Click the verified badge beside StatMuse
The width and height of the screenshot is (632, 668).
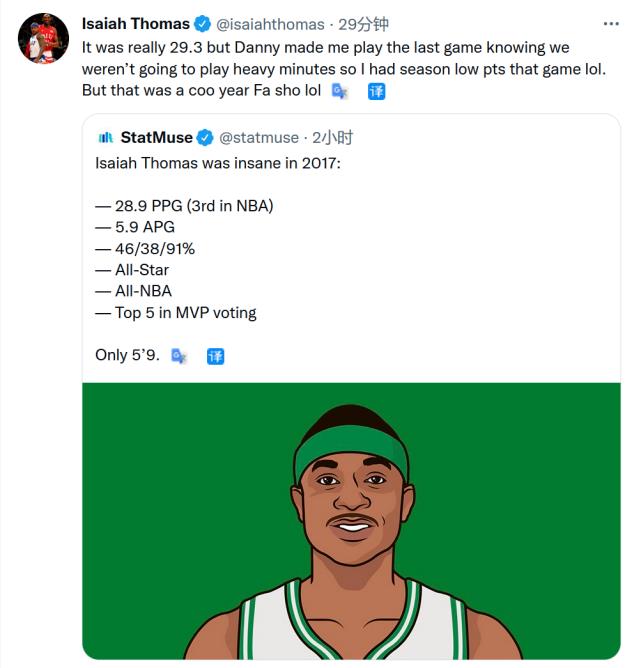pos(205,137)
